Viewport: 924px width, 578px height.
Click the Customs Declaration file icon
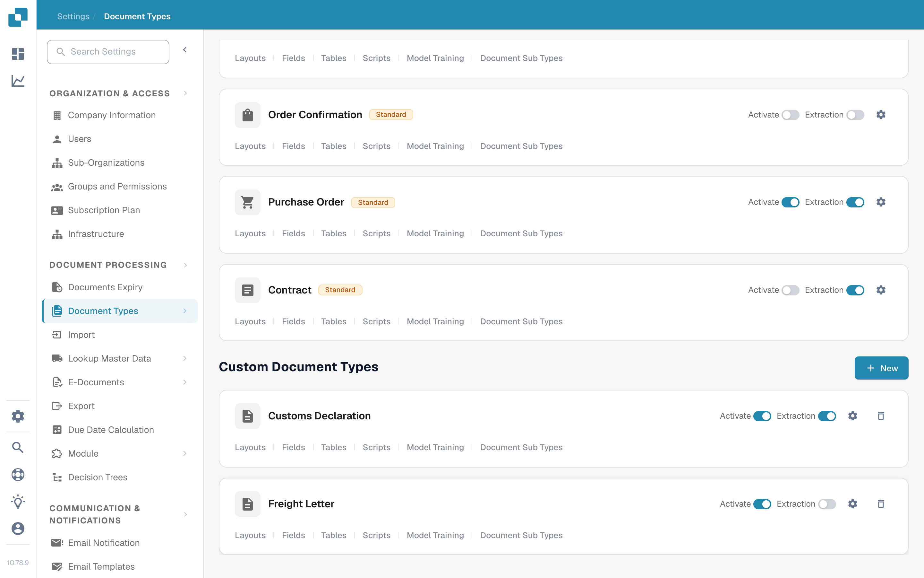(247, 416)
